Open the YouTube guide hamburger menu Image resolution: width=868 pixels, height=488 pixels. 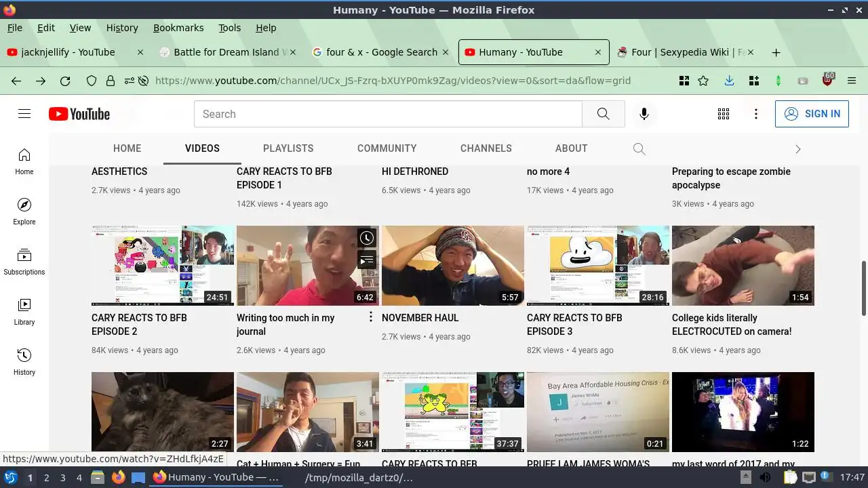tap(24, 114)
